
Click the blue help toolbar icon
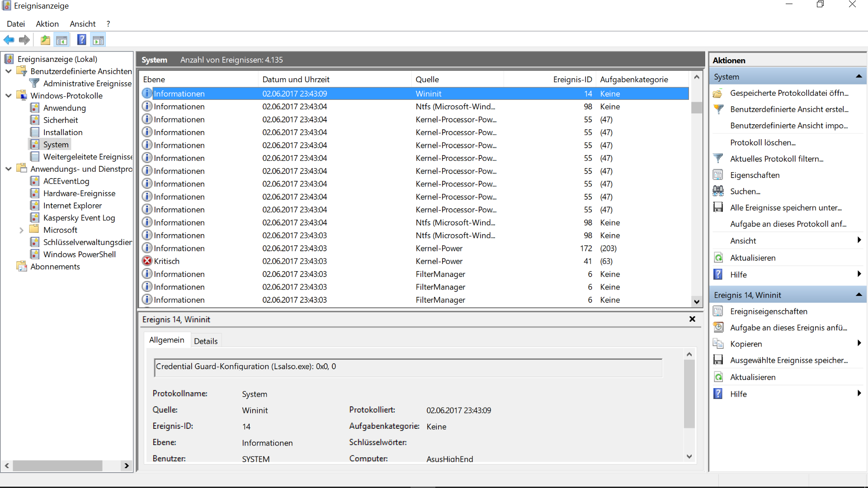point(81,40)
